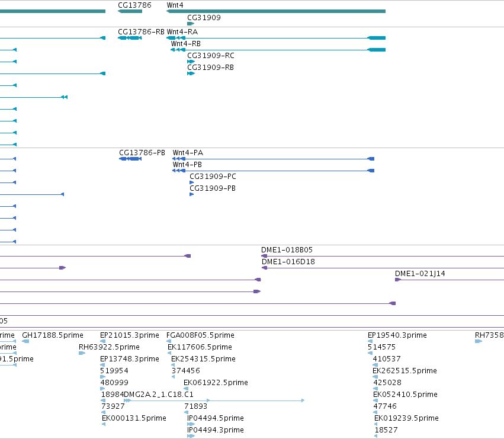Select the 18527 feature label
This screenshot has width=504, height=439.
386,430
